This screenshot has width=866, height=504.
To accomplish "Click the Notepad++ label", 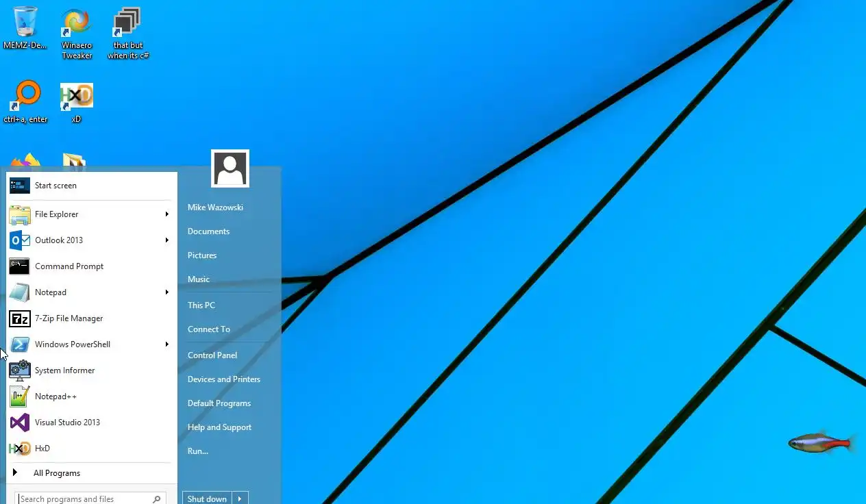I will tap(55, 396).
